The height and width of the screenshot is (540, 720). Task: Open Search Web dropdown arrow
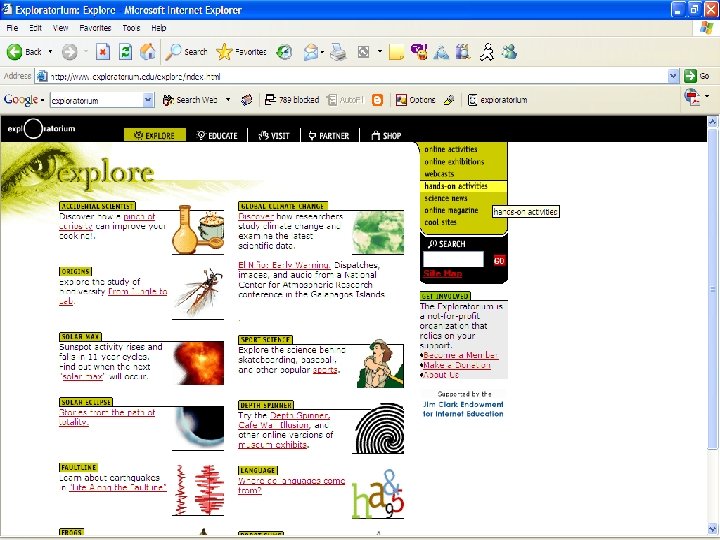pyautogui.click(x=228, y=99)
